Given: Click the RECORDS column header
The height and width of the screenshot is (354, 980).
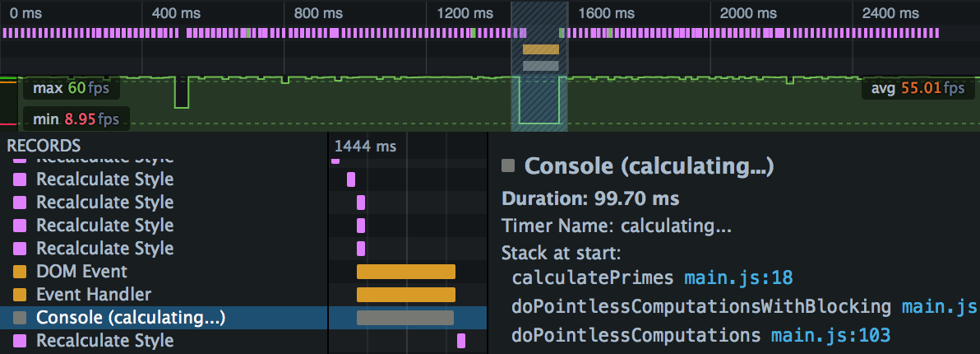Looking at the screenshot, I should [43, 146].
